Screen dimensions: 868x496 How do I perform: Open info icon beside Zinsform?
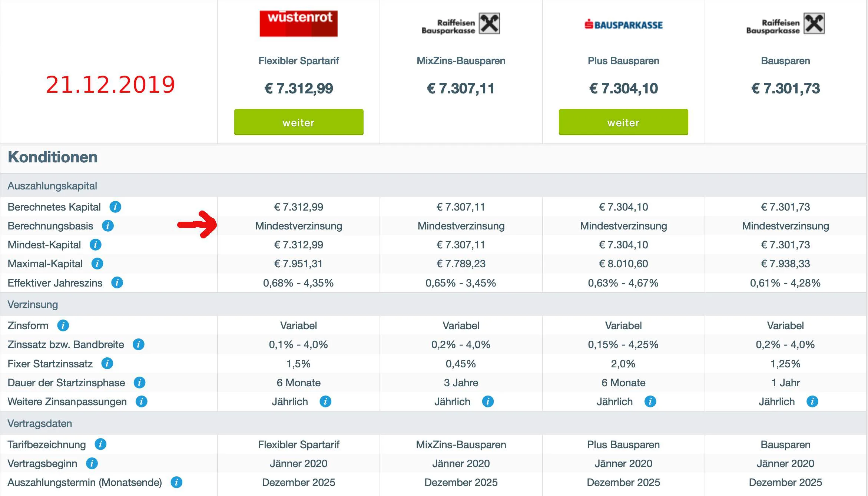point(63,325)
